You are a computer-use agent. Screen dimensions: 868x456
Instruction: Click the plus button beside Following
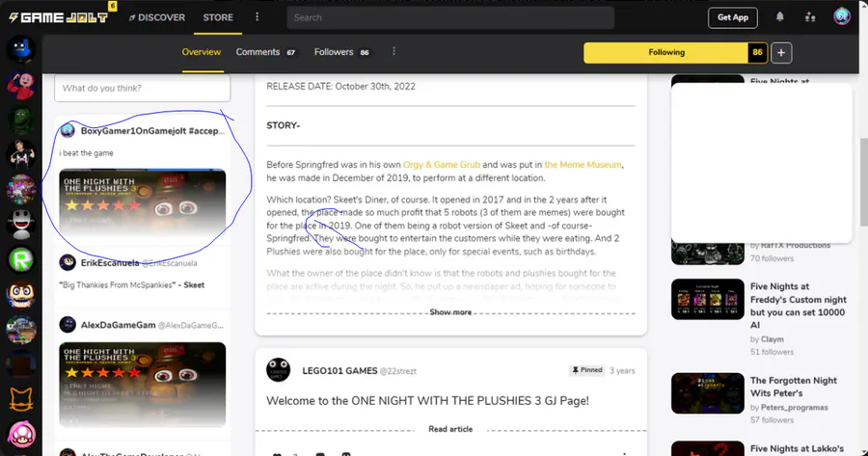[781, 53]
